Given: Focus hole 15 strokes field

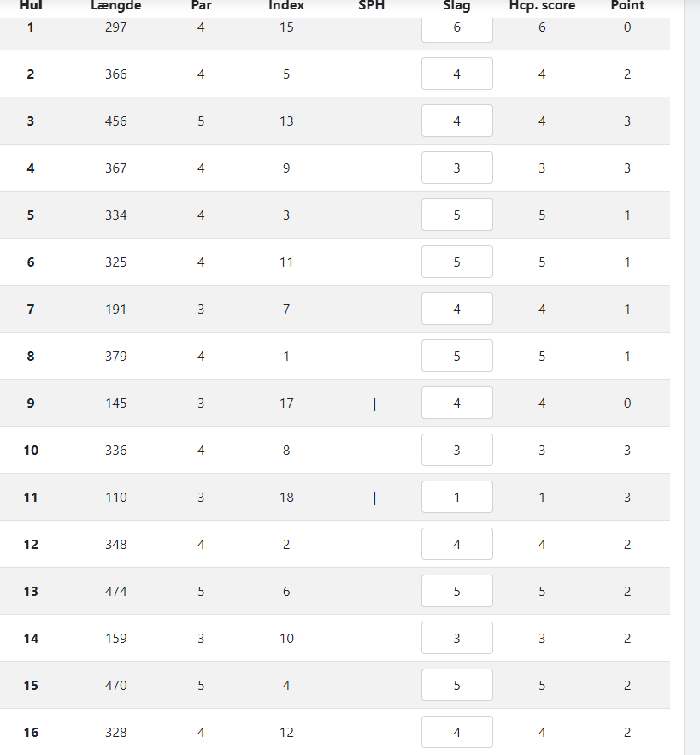Looking at the screenshot, I should click(457, 685).
